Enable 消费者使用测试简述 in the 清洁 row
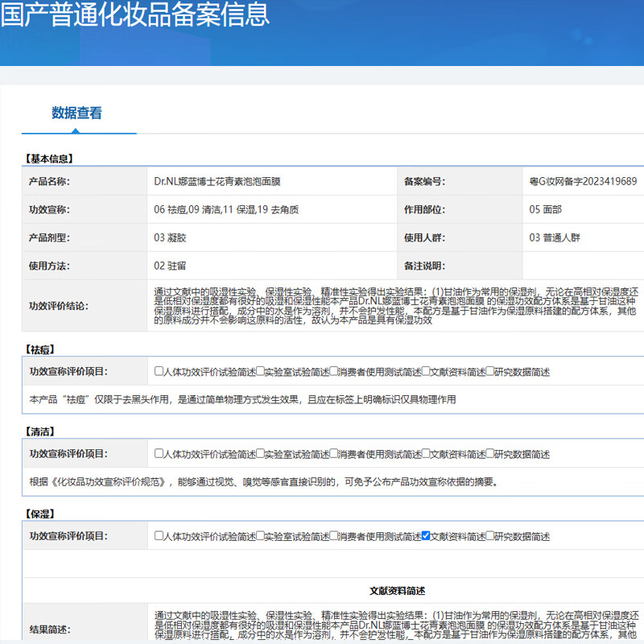644x644 pixels. click(x=334, y=454)
